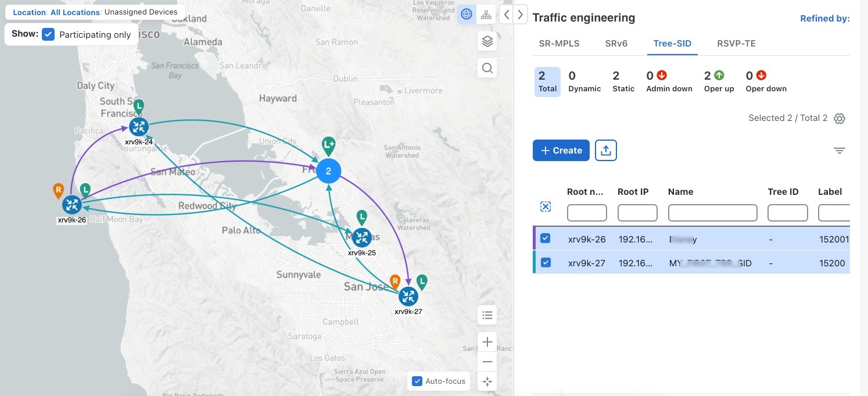The width and height of the screenshot is (868, 396).
Task: Click the map search magnifier icon
Action: pos(487,68)
